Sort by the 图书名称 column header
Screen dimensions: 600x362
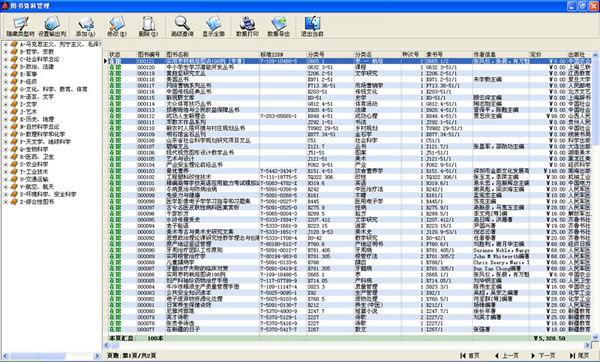[x=212, y=54]
